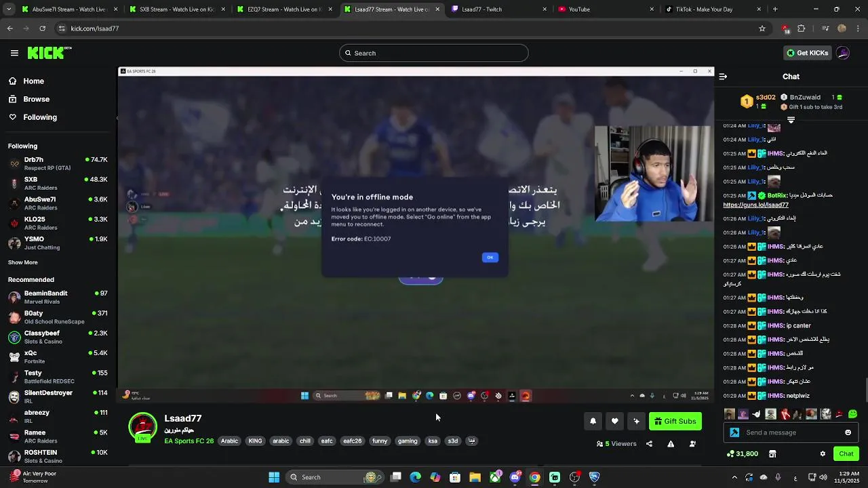The height and width of the screenshot is (488, 868).
Task: Open SXB channel in Following list
Action: coord(58,183)
